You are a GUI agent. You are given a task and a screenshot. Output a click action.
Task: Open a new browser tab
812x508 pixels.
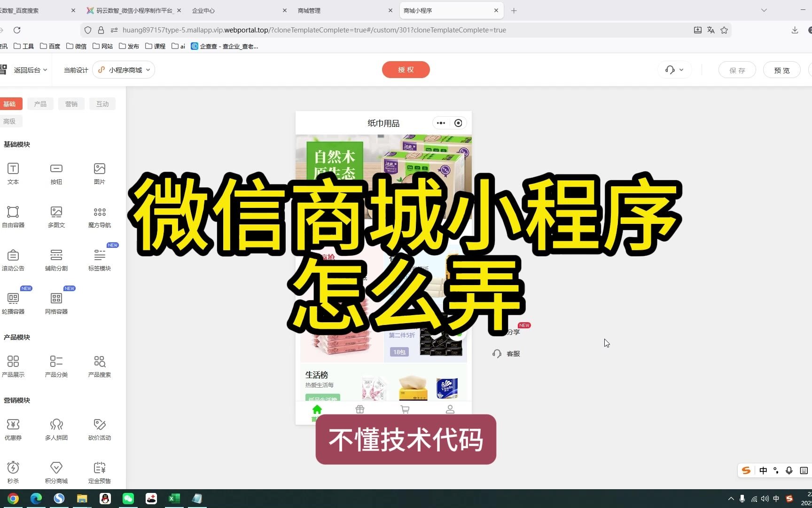pyautogui.click(x=514, y=10)
